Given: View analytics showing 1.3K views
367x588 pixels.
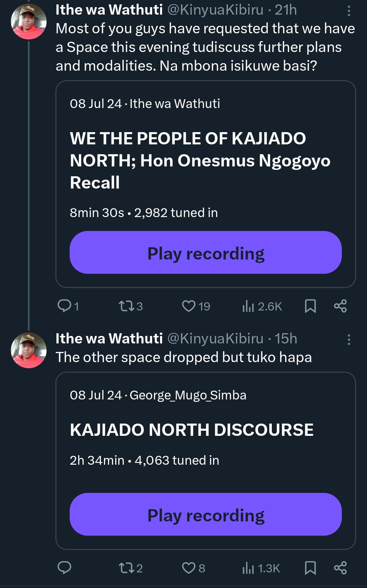Looking at the screenshot, I should [x=248, y=568].
